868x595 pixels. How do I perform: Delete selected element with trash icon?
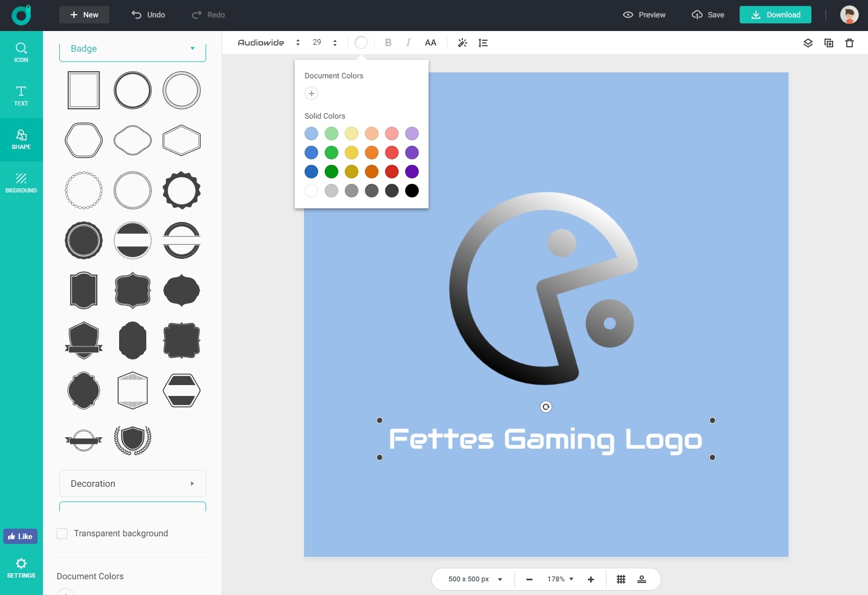850,43
